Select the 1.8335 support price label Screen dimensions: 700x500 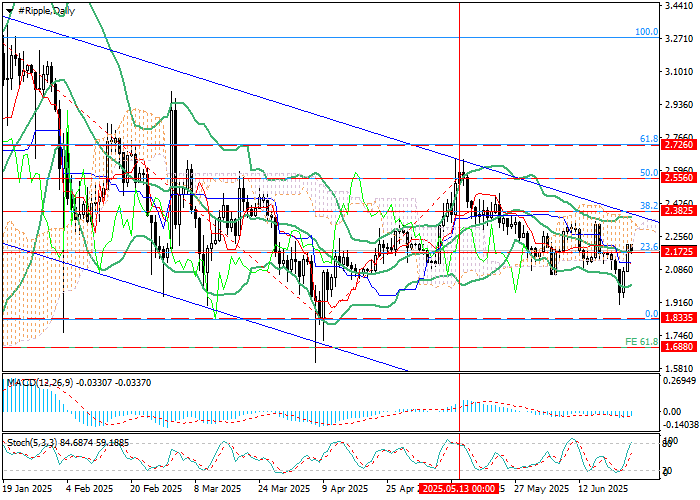pos(679,319)
